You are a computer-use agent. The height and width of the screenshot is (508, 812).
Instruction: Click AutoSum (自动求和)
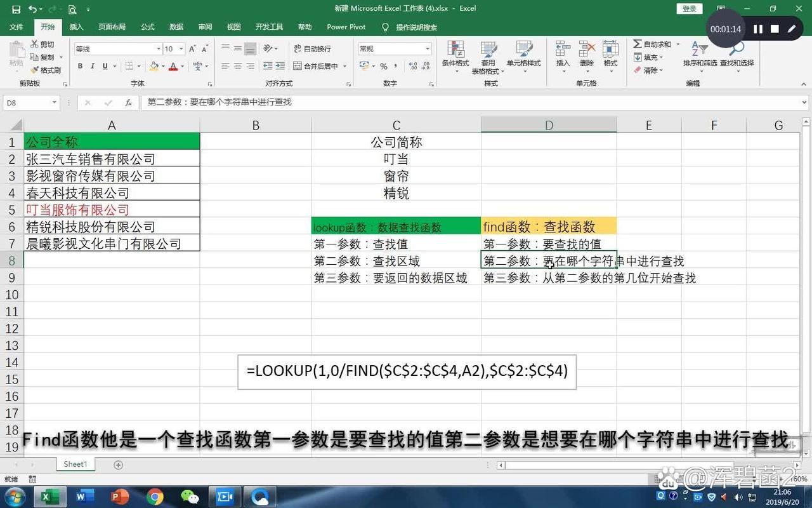tap(653, 44)
